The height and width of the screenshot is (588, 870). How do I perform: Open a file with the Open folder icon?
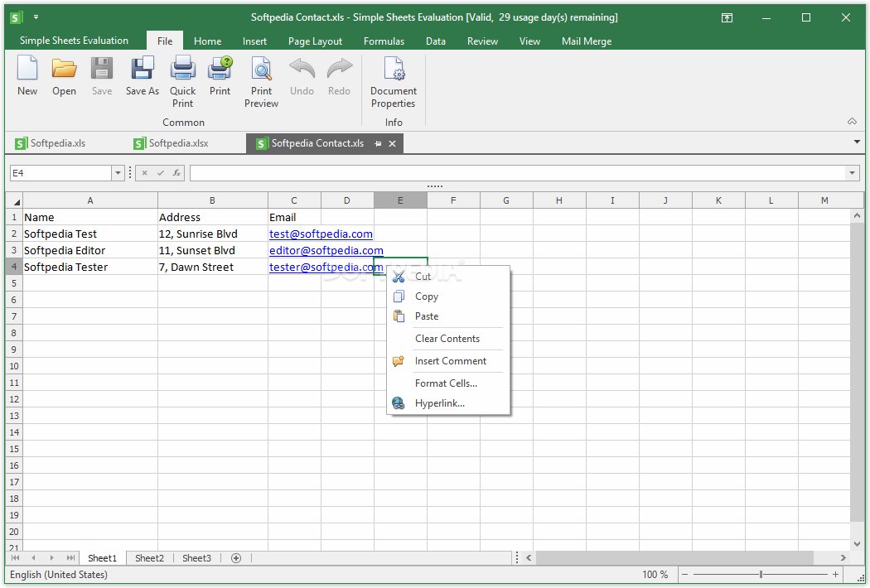pyautogui.click(x=64, y=76)
